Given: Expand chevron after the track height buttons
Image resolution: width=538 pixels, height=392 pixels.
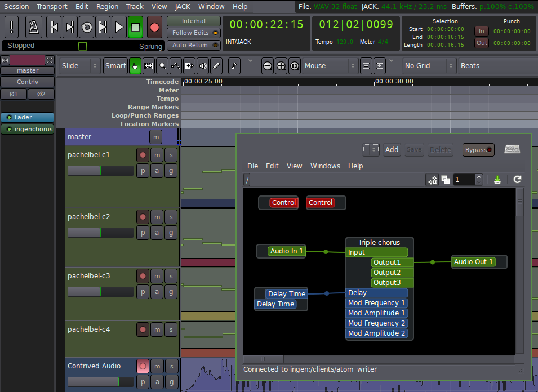Looking at the screenshot, I should 391,61.
